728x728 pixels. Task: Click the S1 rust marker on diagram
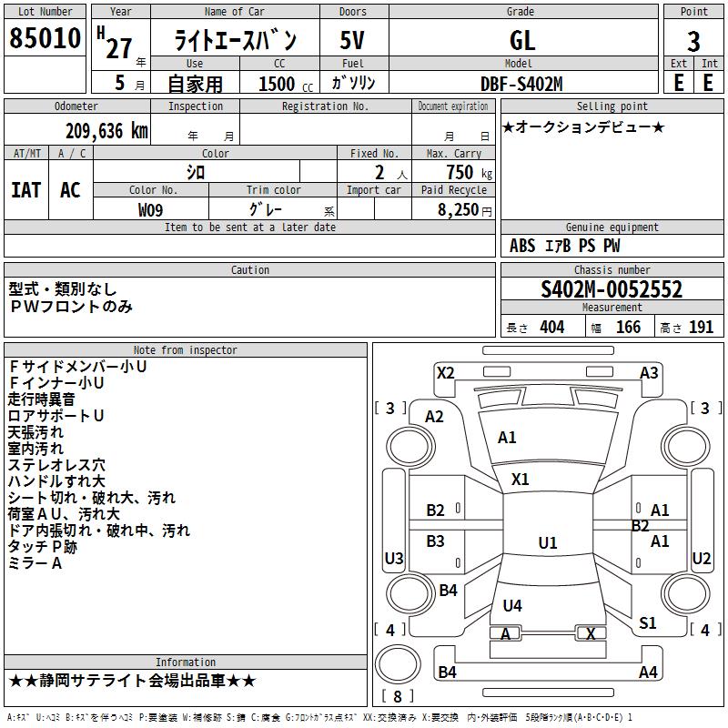(648, 623)
